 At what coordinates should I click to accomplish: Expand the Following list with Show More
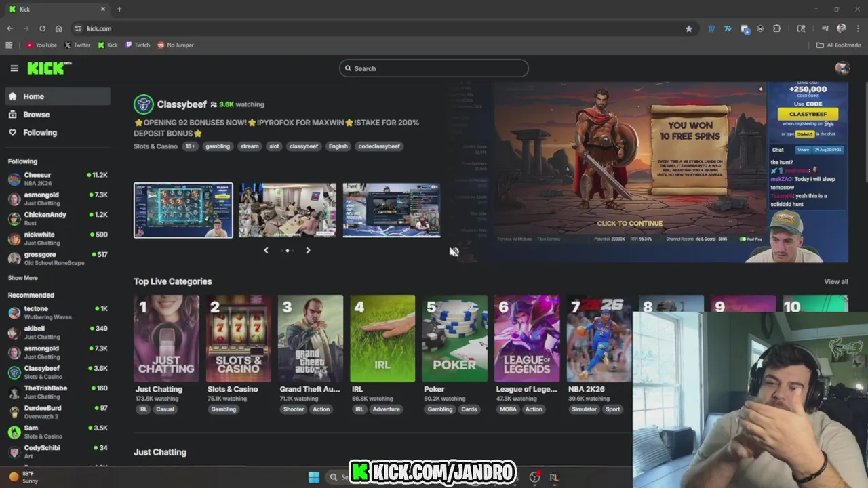pyautogui.click(x=23, y=278)
